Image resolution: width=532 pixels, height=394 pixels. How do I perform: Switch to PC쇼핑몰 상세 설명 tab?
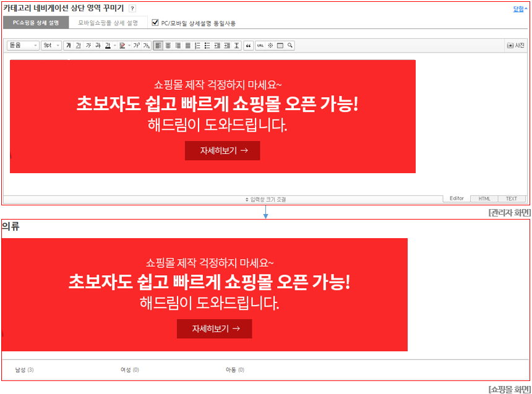(36, 23)
